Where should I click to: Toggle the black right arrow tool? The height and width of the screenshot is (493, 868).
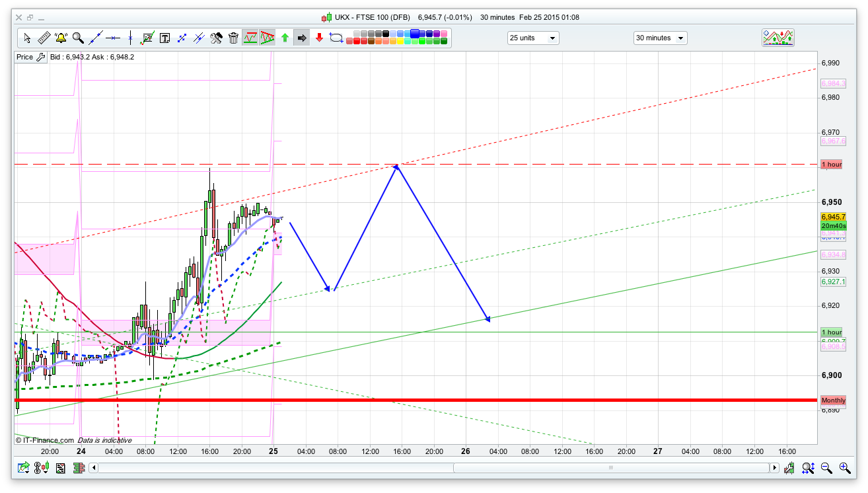[x=302, y=38]
